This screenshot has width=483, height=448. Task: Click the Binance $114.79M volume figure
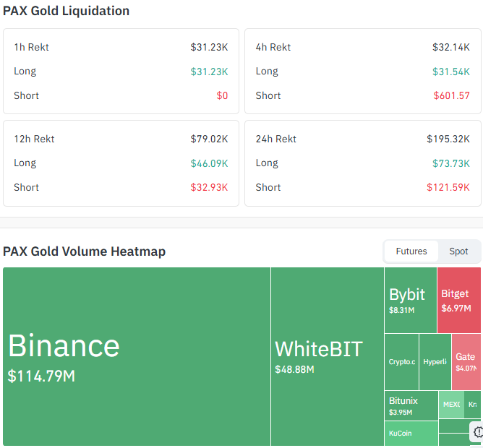coord(41,376)
